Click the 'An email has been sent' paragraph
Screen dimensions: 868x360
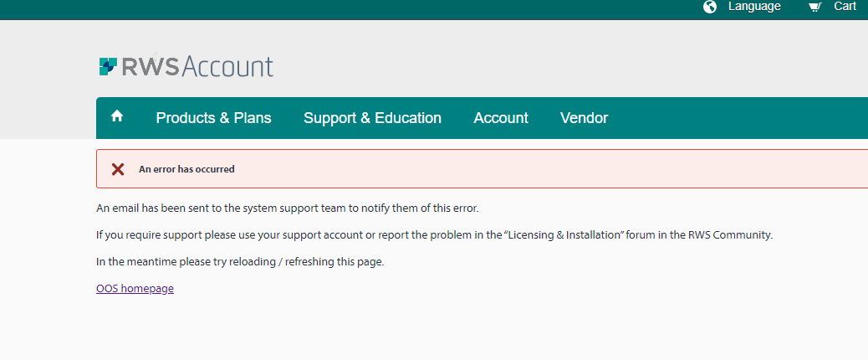pyautogui.click(x=287, y=208)
